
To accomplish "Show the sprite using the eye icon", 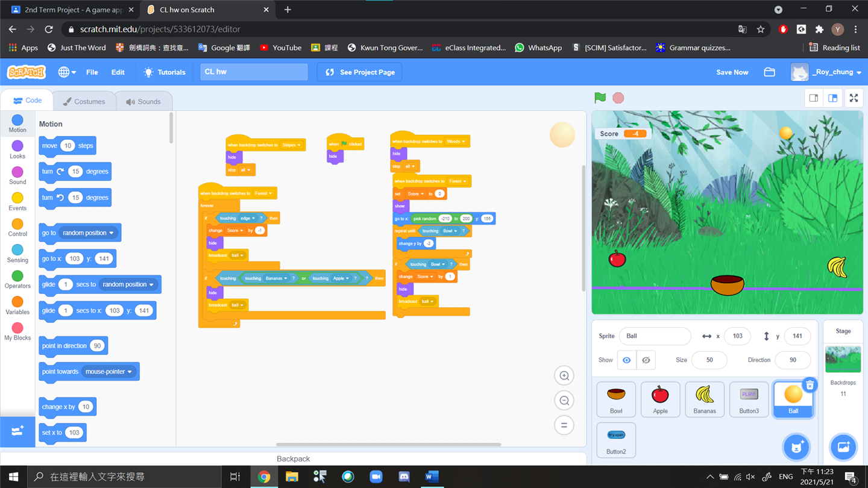I will click(627, 360).
